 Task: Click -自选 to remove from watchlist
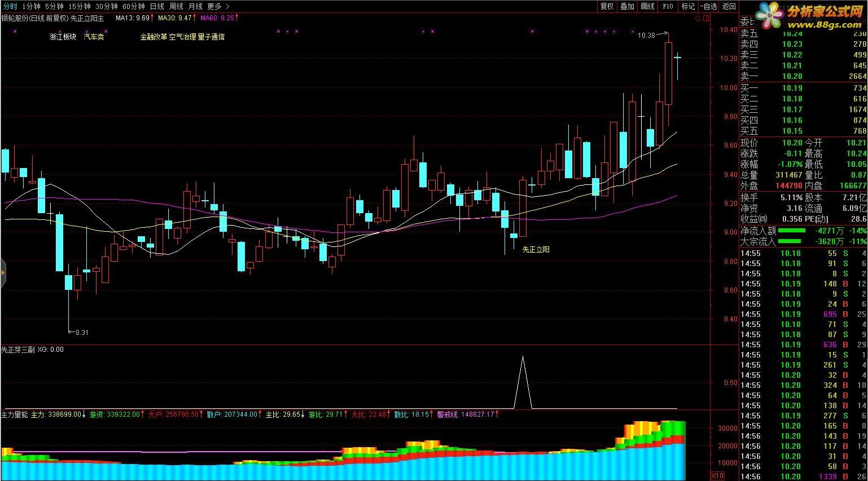(708, 6)
